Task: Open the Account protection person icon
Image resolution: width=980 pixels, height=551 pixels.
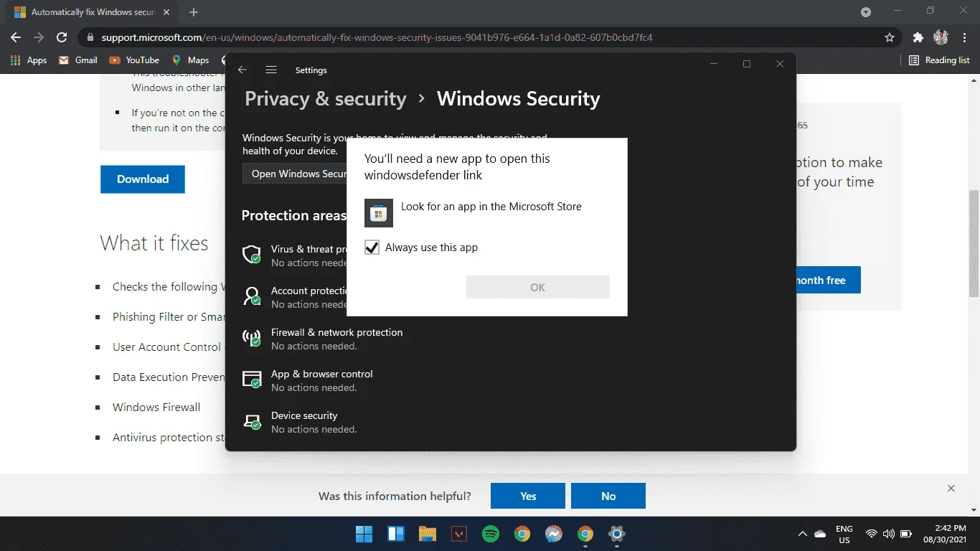Action: [x=252, y=296]
